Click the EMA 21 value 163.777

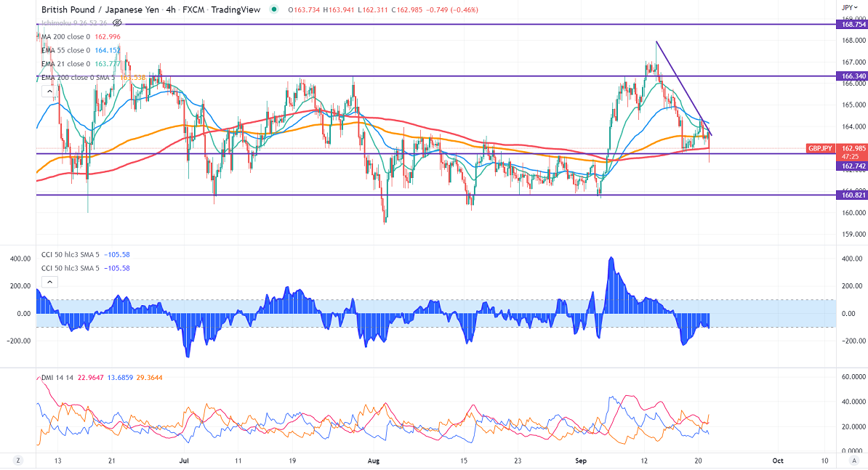108,64
